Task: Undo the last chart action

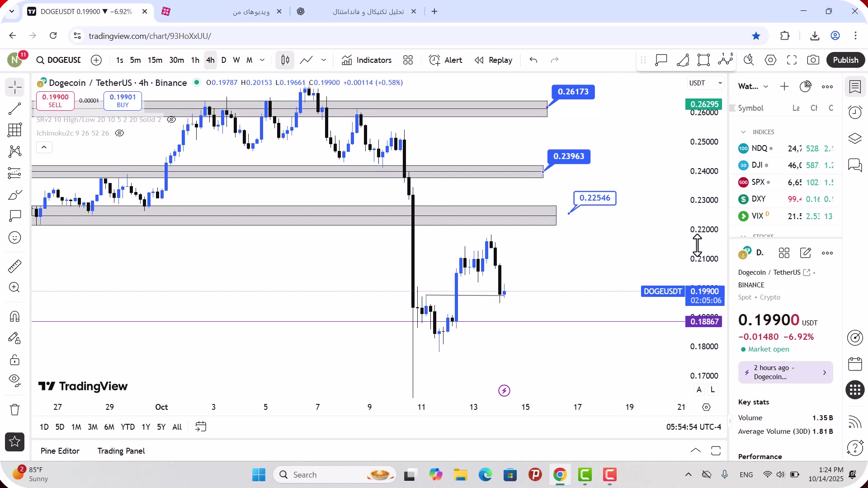Action: (x=533, y=60)
